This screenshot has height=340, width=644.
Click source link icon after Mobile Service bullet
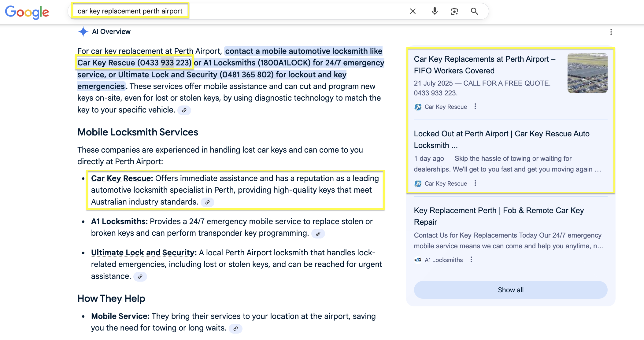235,328
